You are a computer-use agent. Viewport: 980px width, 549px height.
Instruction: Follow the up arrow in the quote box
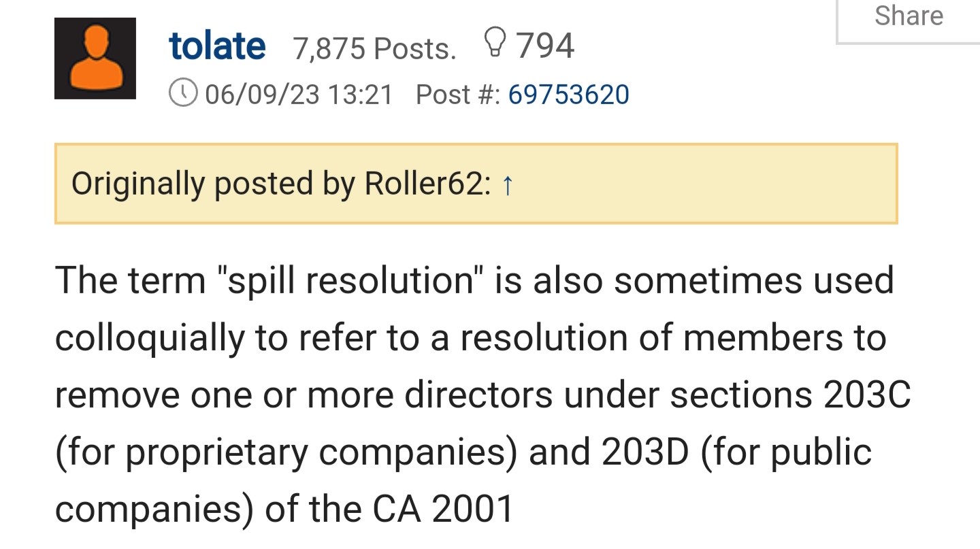pyautogui.click(x=507, y=184)
